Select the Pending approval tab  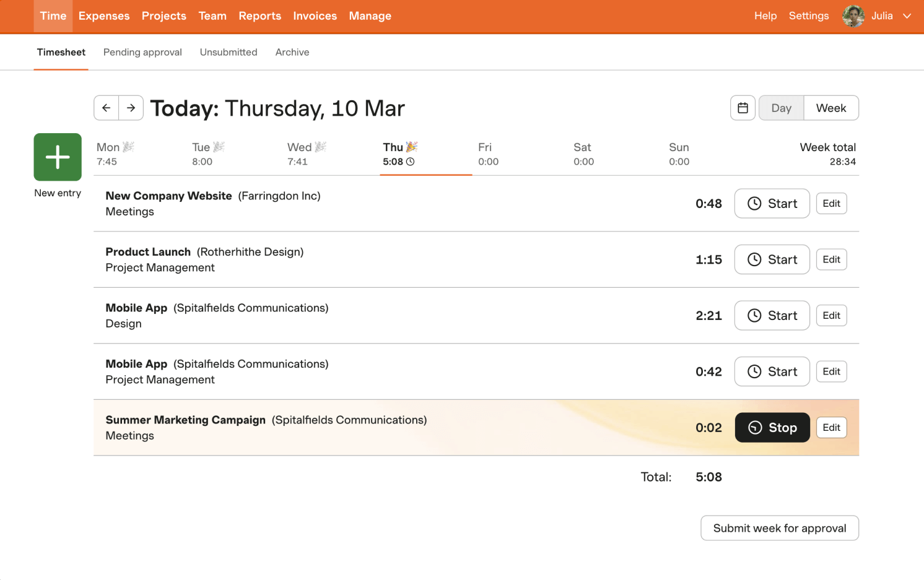pos(142,52)
